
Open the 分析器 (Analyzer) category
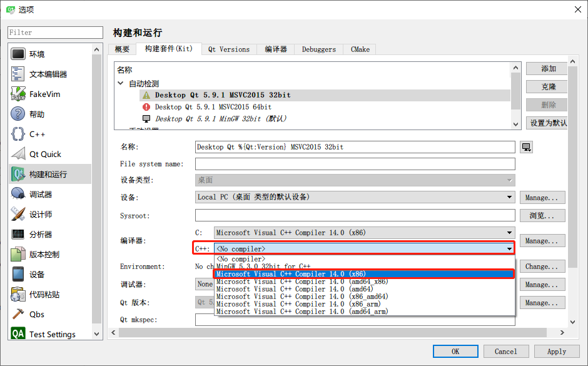coord(50,235)
